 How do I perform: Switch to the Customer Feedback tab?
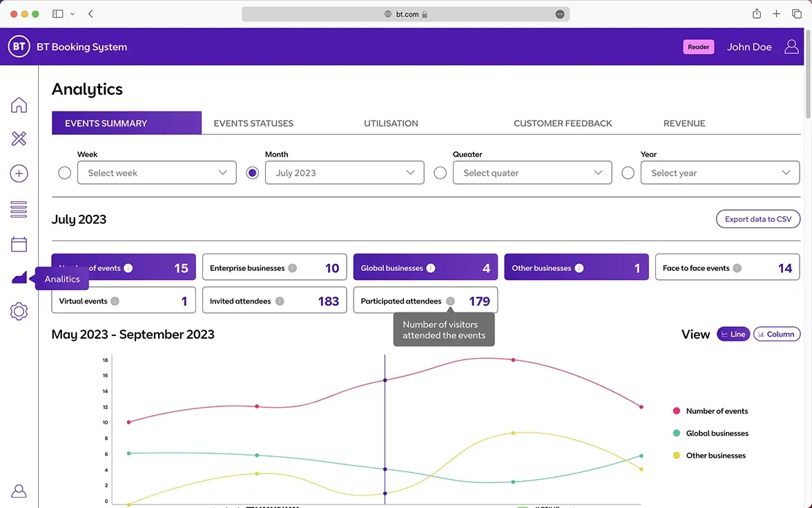(x=563, y=123)
